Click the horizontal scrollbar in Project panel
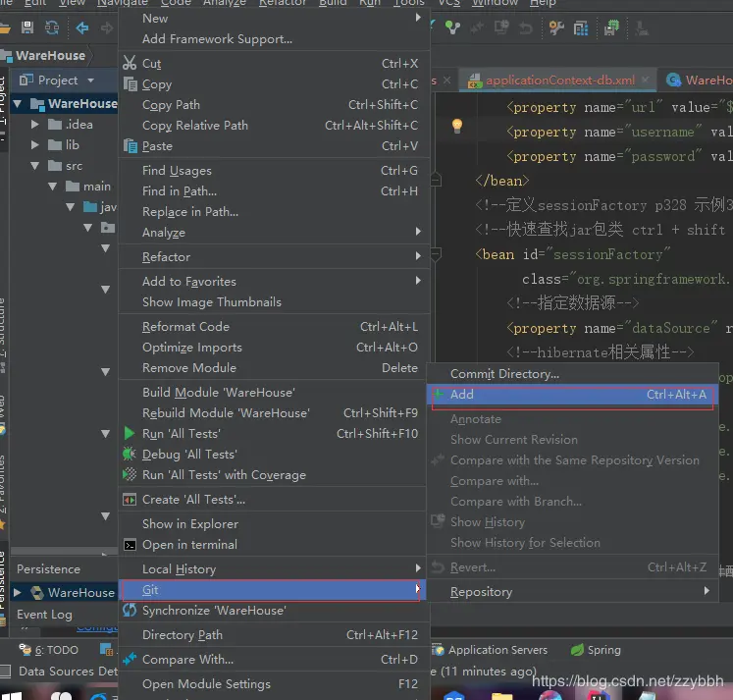 (64, 551)
